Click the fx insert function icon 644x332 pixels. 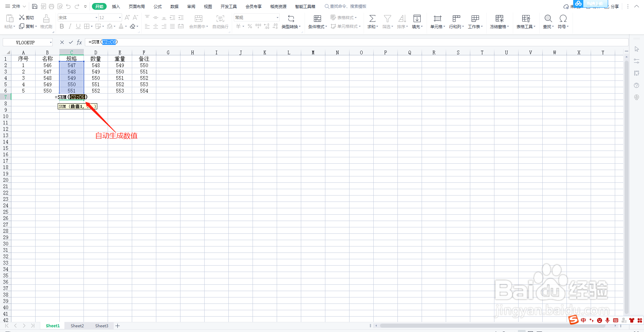click(x=79, y=42)
